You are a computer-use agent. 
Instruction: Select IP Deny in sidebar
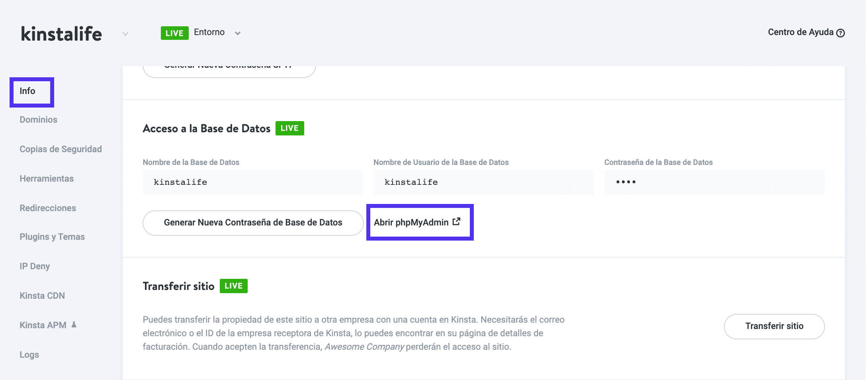[35, 266]
